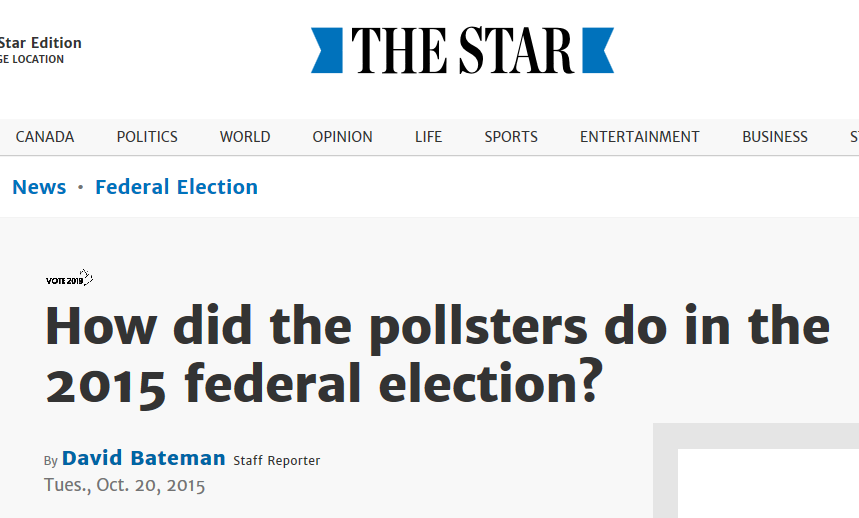This screenshot has width=859, height=518.
Task: Select Opinion in the navigation bar
Action: [342, 137]
